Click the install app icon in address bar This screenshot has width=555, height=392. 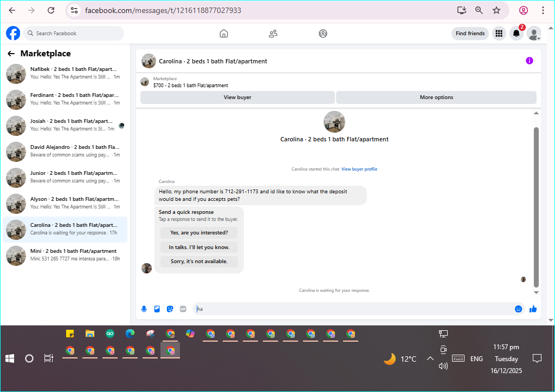[x=462, y=10]
